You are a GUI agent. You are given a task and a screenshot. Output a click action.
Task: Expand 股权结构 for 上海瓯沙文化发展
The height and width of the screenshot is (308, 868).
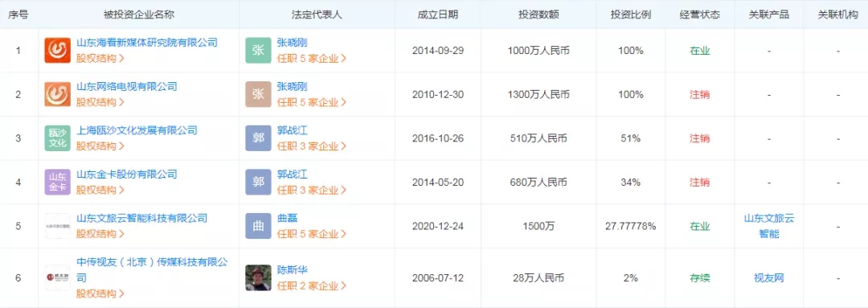point(100,146)
